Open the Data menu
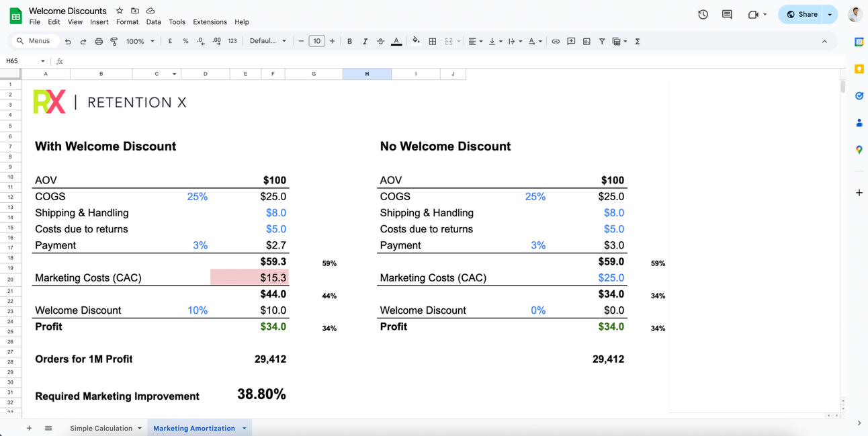This screenshot has width=868, height=436. (x=154, y=22)
